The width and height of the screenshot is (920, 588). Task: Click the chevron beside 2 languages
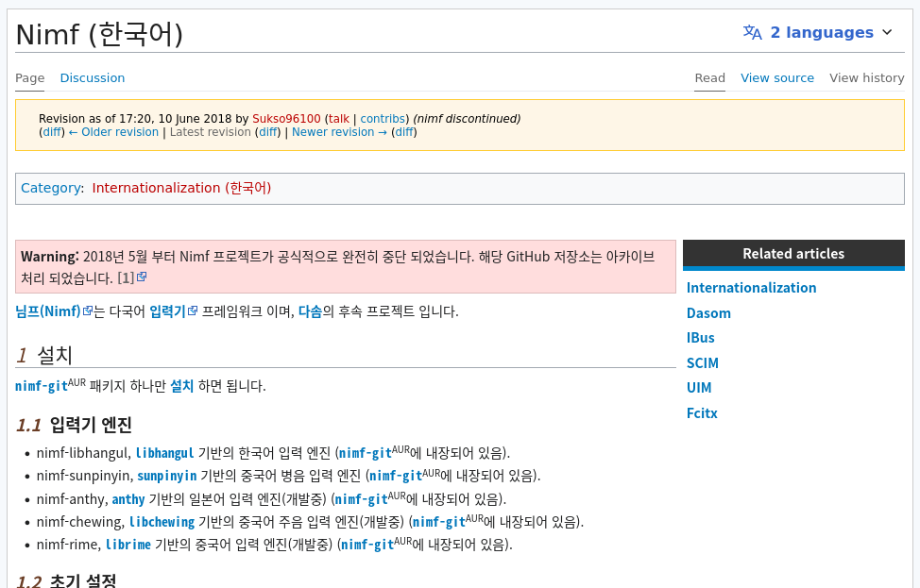pyautogui.click(x=887, y=32)
